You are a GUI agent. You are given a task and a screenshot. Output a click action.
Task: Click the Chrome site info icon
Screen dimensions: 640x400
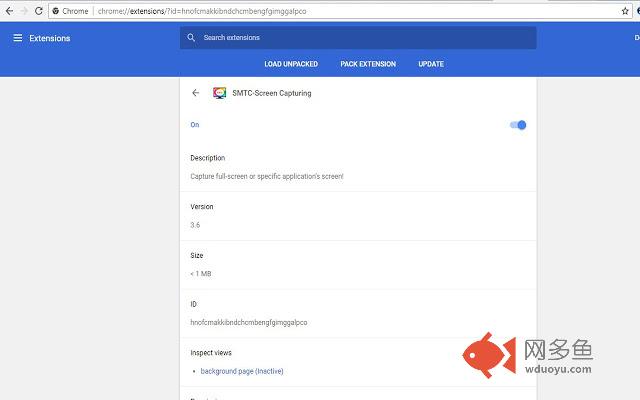56,11
